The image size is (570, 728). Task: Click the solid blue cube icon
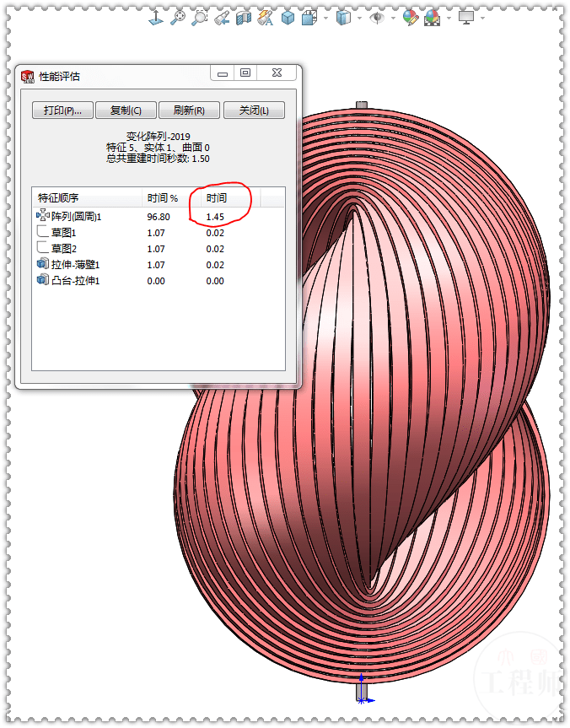click(288, 18)
